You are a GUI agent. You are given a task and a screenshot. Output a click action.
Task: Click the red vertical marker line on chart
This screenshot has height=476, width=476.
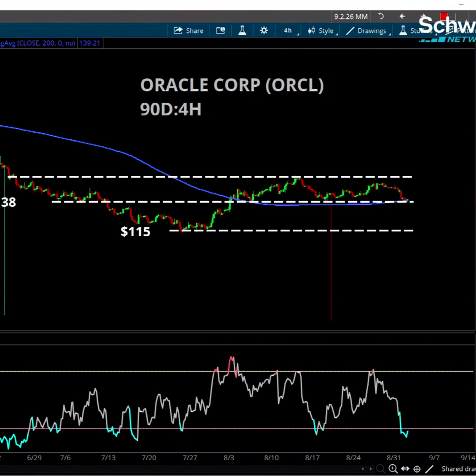coord(331,261)
